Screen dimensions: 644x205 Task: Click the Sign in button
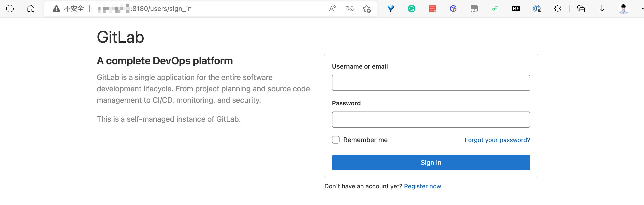431,163
